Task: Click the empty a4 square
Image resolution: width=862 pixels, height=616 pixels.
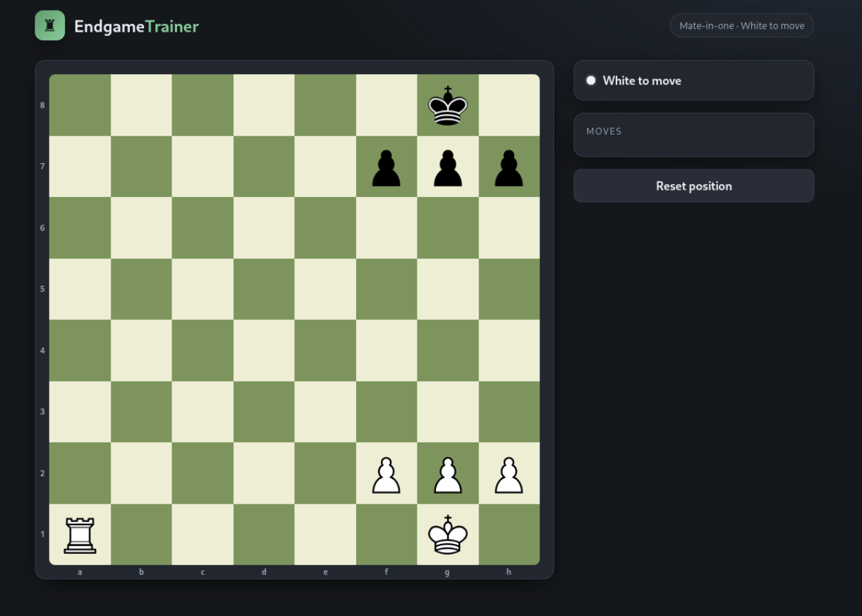Action: 80,351
